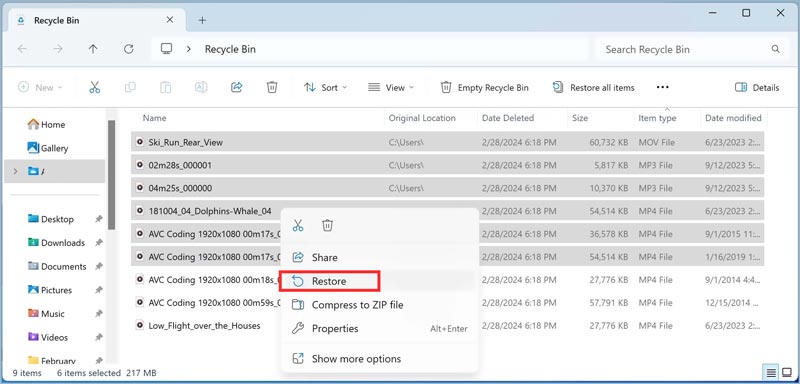The height and width of the screenshot is (384, 800).
Task: Sort by Date modified column header
Action: 733,118
